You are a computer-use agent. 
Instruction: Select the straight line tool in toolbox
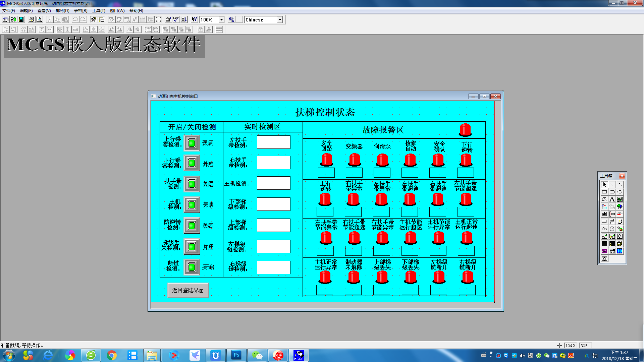coord(612,185)
